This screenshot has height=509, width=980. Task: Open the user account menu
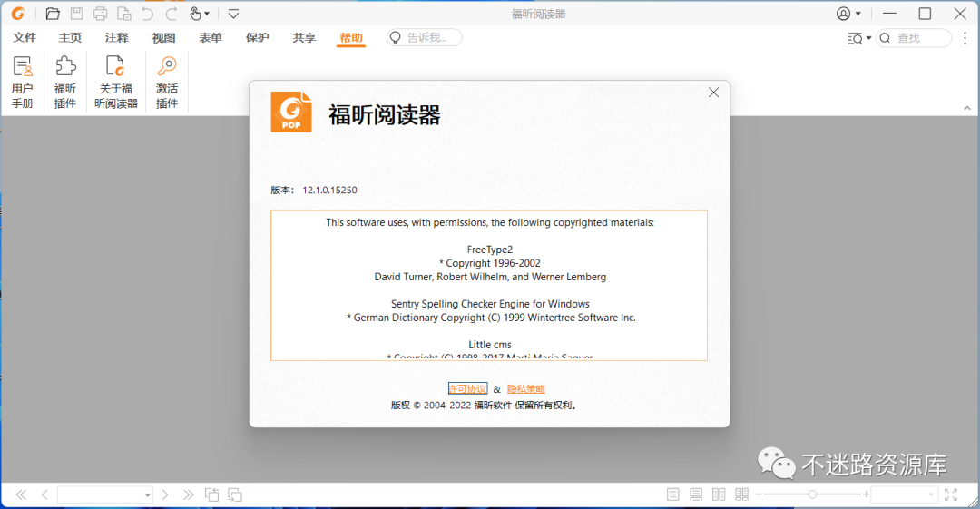click(x=848, y=13)
